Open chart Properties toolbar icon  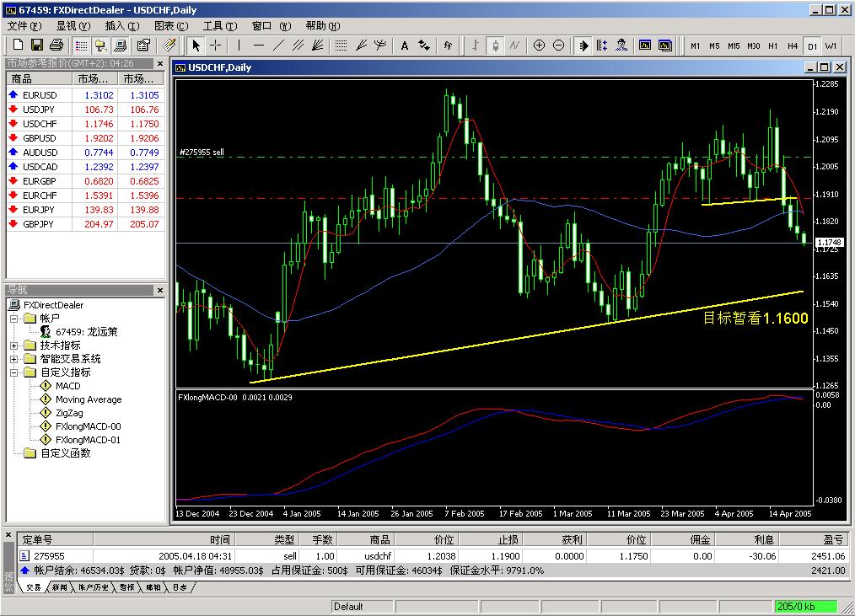tap(143, 46)
